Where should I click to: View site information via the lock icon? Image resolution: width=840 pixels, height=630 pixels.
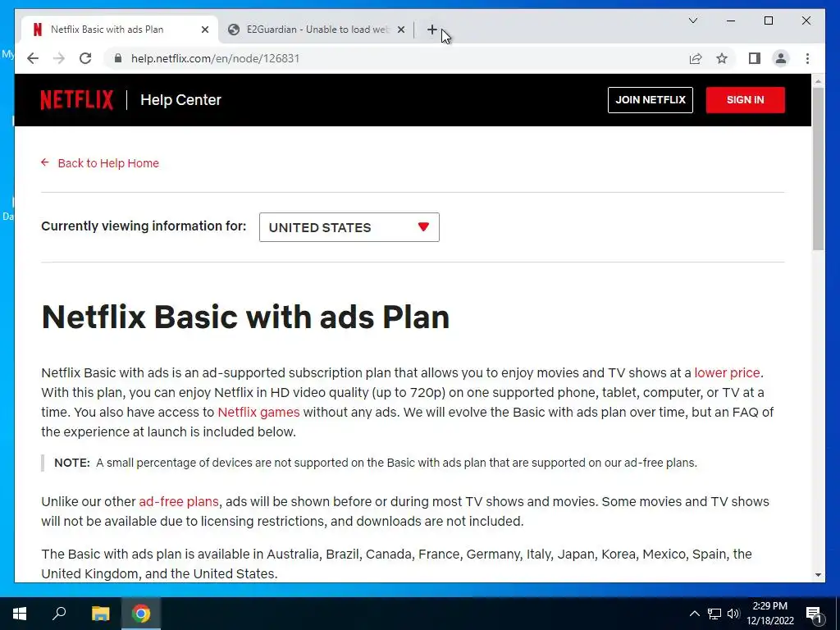[118, 58]
